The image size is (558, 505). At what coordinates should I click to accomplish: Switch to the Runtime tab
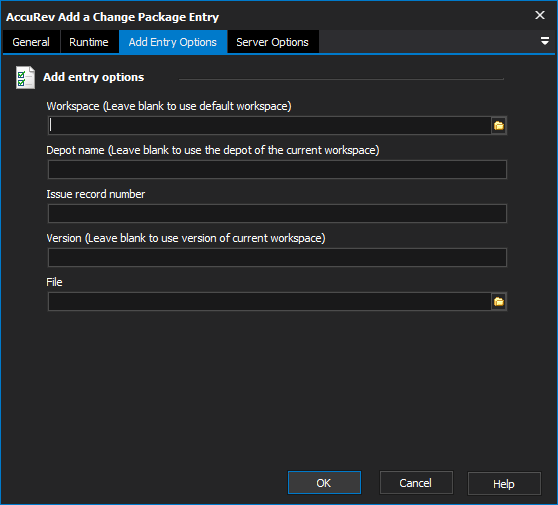click(89, 42)
